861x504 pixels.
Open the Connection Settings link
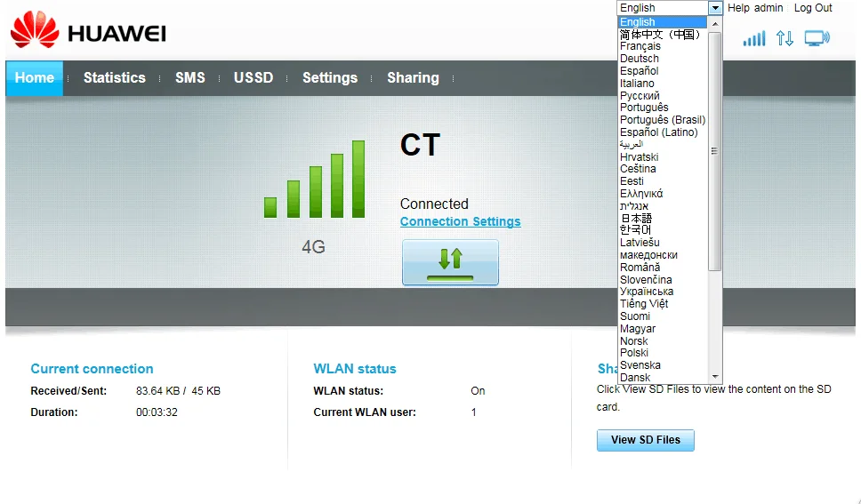(x=460, y=221)
